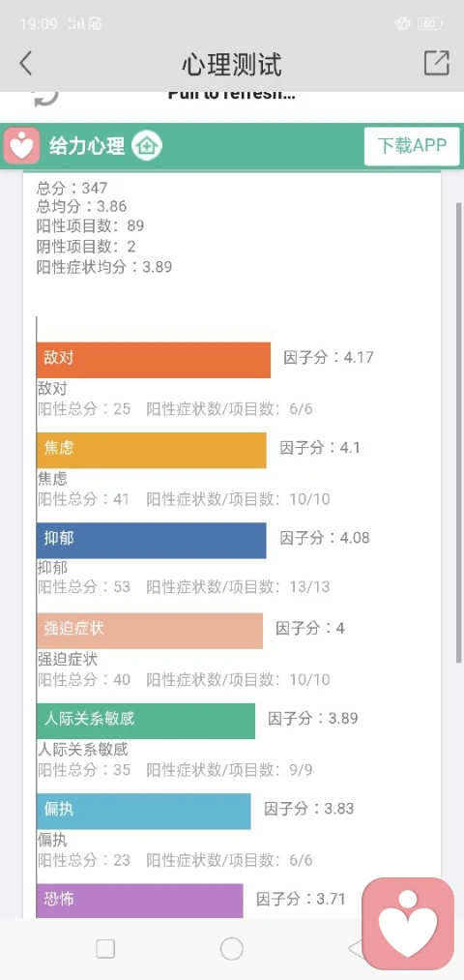The height and width of the screenshot is (980, 464).
Task: Select the blue 抑郁 bar
Action: coord(152,541)
